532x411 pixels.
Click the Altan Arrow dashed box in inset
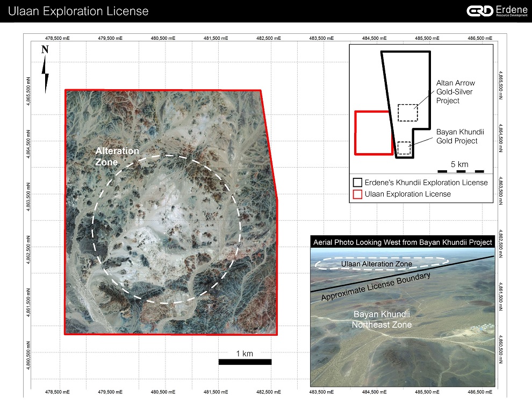pos(407,113)
